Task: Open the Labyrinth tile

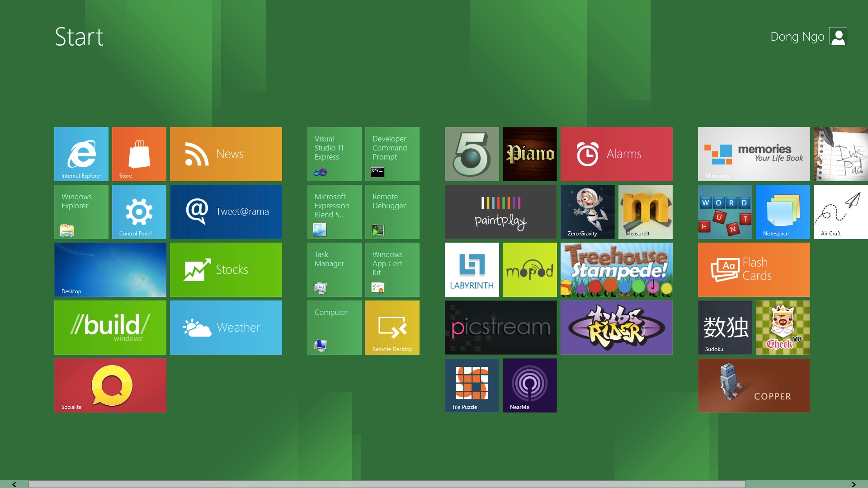Action: coord(472,270)
